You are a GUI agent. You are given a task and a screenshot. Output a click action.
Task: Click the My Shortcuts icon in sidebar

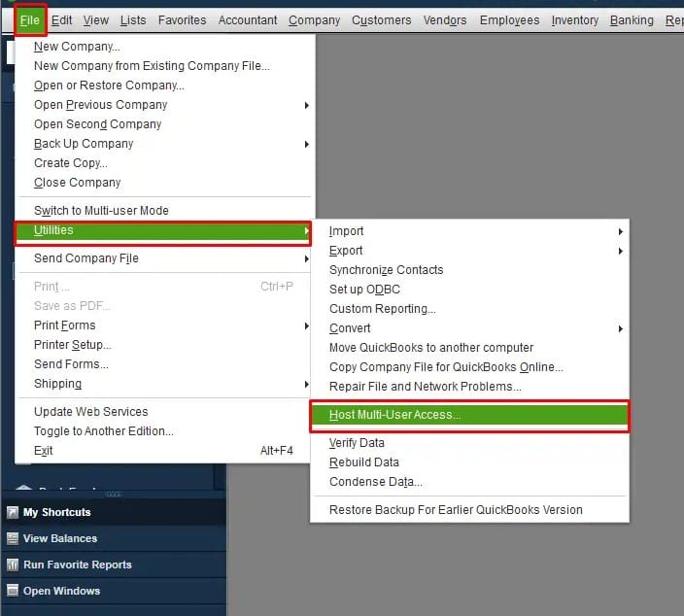tap(13, 512)
